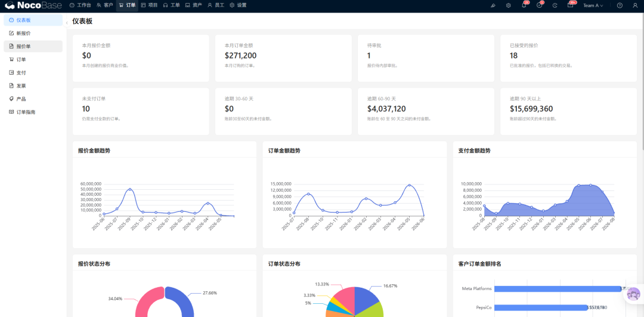
Task: Click the NocoBase logo
Action: click(x=33, y=5)
